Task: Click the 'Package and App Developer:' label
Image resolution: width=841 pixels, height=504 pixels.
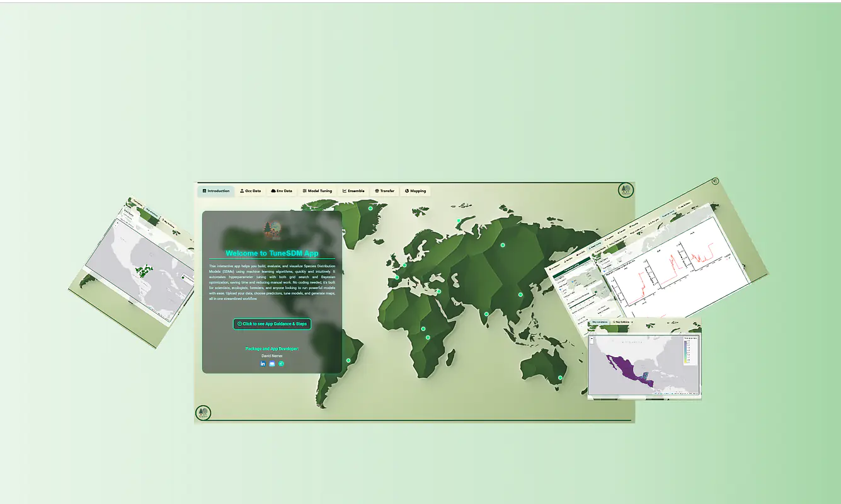Action: (272, 348)
